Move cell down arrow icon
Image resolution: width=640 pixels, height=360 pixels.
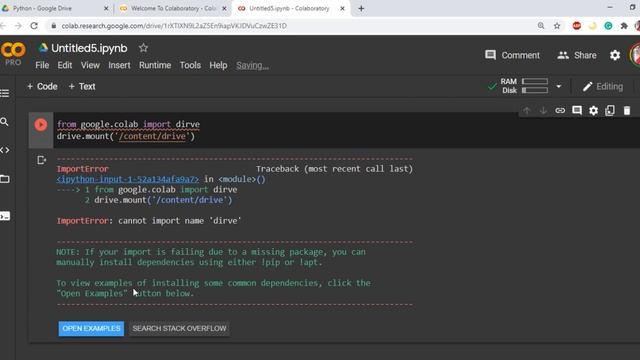(543, 111)
